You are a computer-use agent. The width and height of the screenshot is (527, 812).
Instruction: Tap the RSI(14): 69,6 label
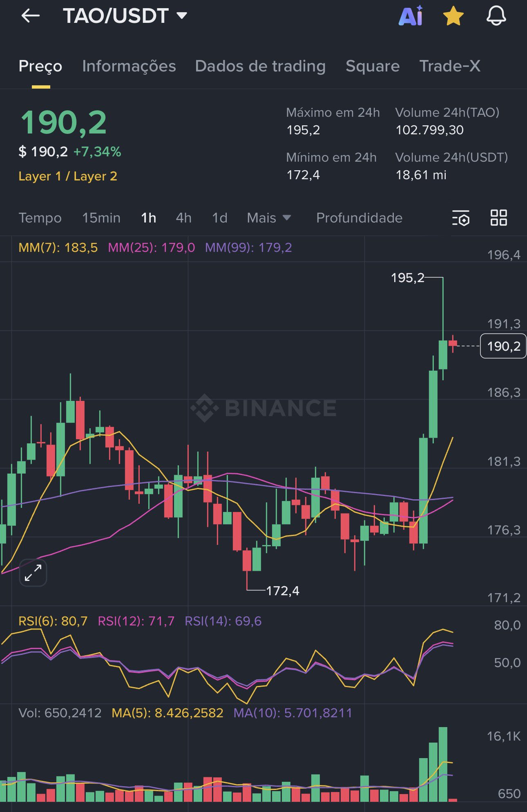pyautogui.click(x=223, y=621)
